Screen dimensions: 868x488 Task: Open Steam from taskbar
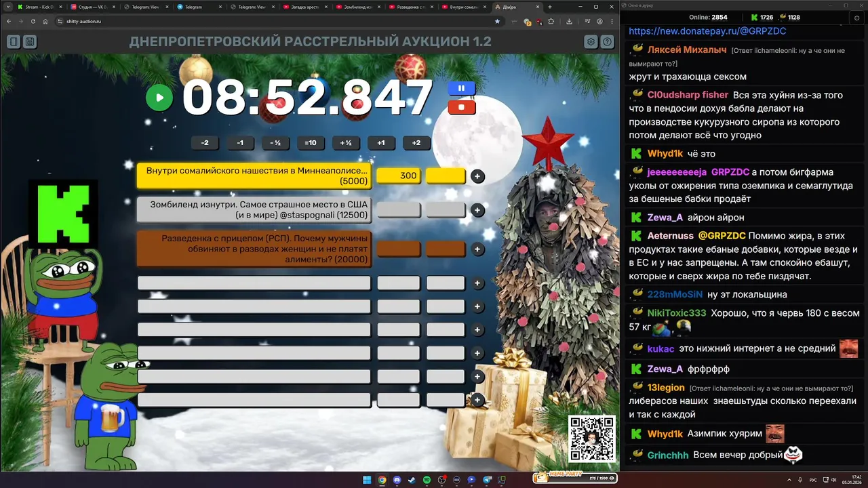(x=412, y=480)
